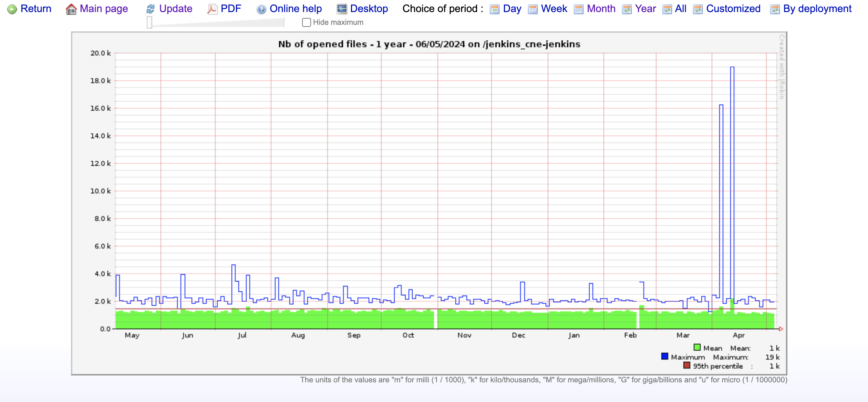868x402 pixels.
Task: Click the green Return arrow icon
Action: (x=12, y=9)
